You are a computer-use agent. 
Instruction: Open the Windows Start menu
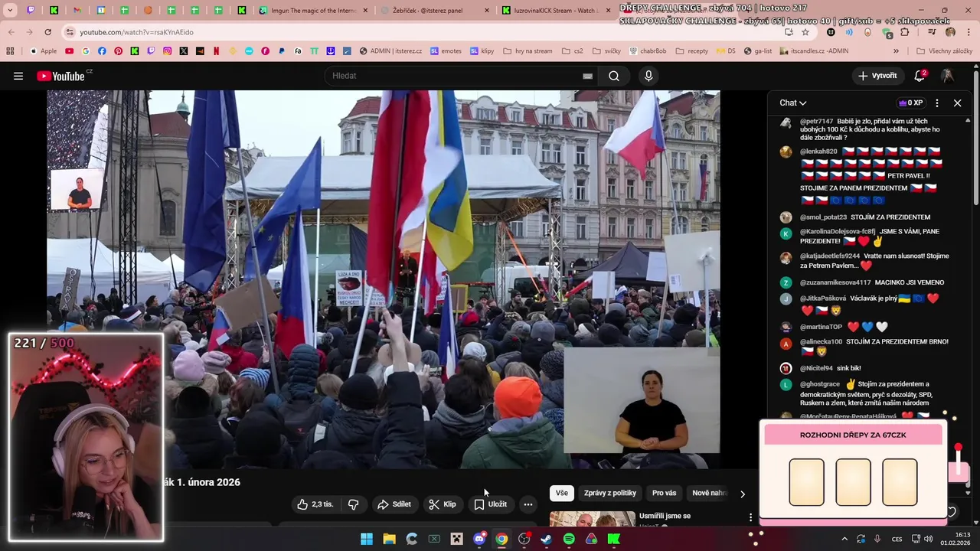point(367,539)
